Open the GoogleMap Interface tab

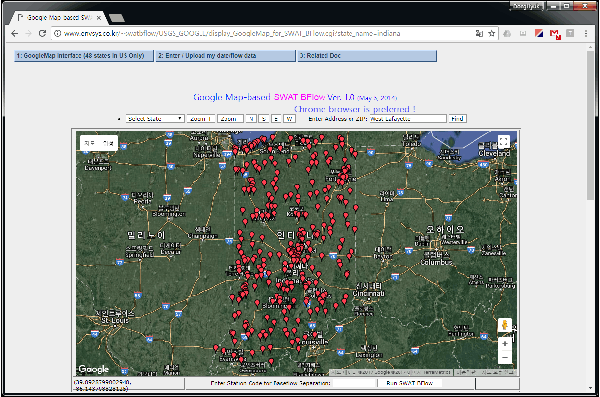pyautogui.click(x=84, y=56)
